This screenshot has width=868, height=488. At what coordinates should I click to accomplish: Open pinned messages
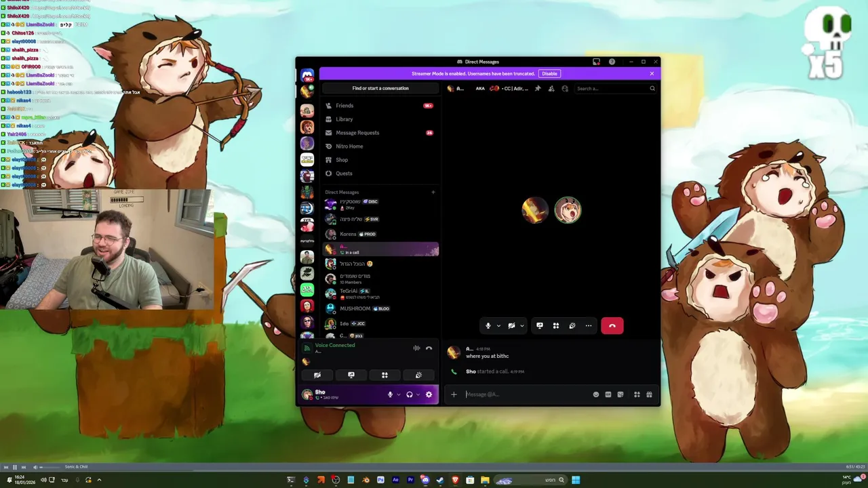tap(538, 88)
